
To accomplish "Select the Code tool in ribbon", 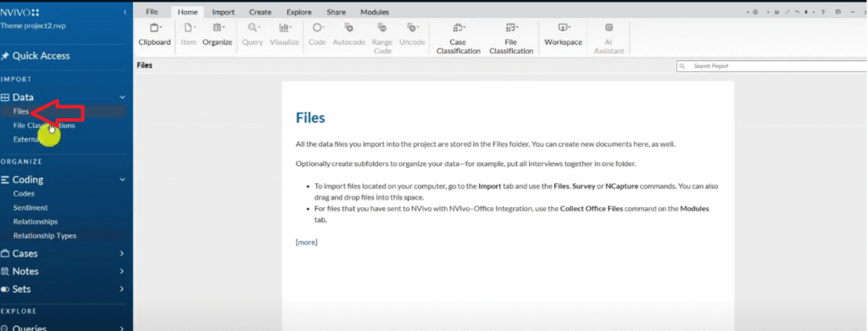I will click(317, 36).
